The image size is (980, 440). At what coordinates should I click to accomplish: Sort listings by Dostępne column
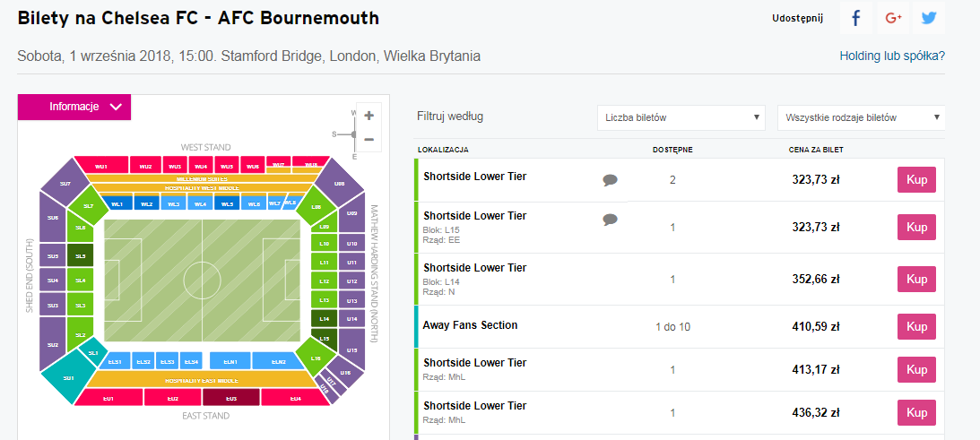[x=672, y=150]
